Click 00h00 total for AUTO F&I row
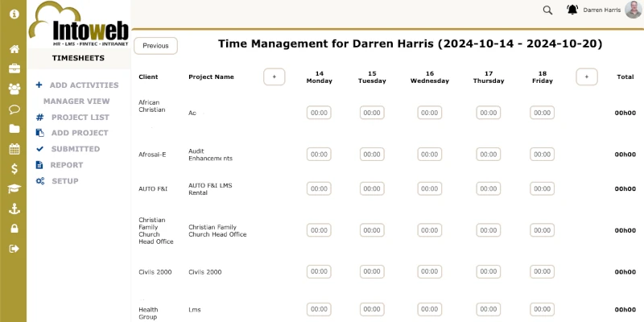The image size is (644, 322). 625,189
